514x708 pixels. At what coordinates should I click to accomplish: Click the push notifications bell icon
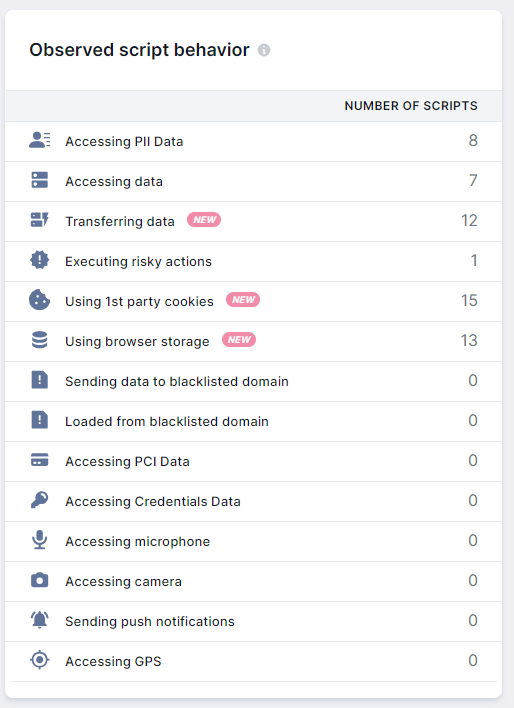pos(40,620)
